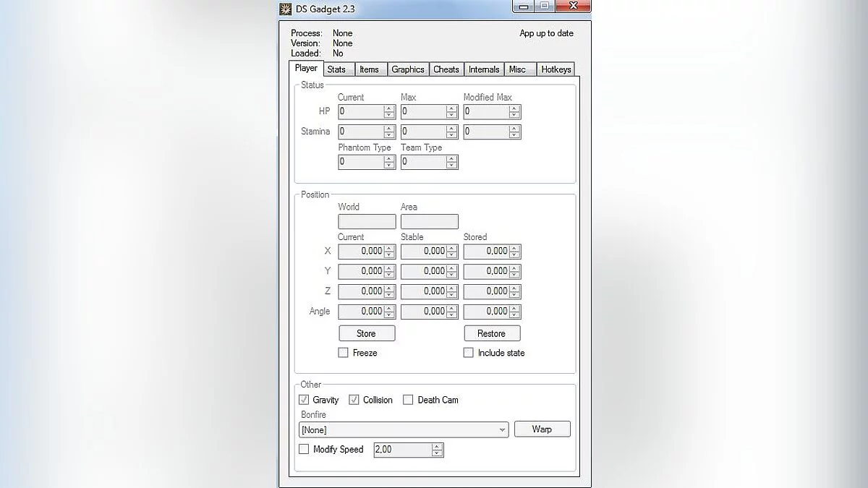Click the DS Gadget app icon in title bar

(286, 9)
